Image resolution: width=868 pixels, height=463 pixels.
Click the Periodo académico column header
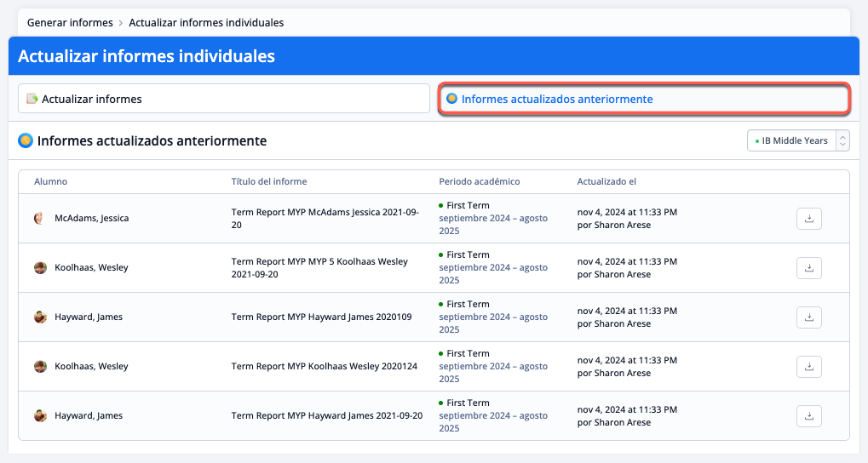click(x=479, y=181)
